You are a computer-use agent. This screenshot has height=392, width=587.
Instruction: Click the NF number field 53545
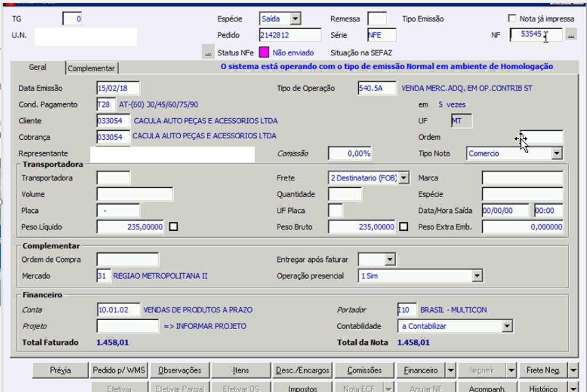click(x=536, y=35)
